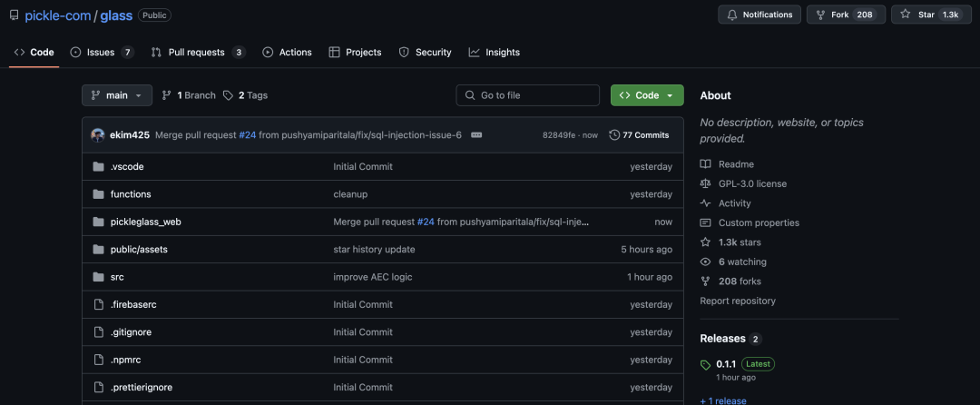Image resolution: width=980 pixels, height=405 pixels.
Task: Show the + 1 release link
Action: [x=723, y=400]
